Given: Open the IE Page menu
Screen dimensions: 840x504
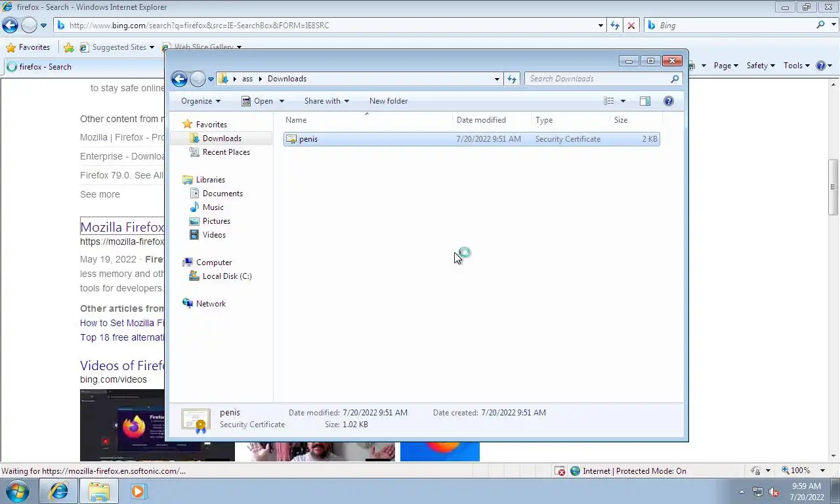Looking at the screenshot, I should click(x=726, y=66).
